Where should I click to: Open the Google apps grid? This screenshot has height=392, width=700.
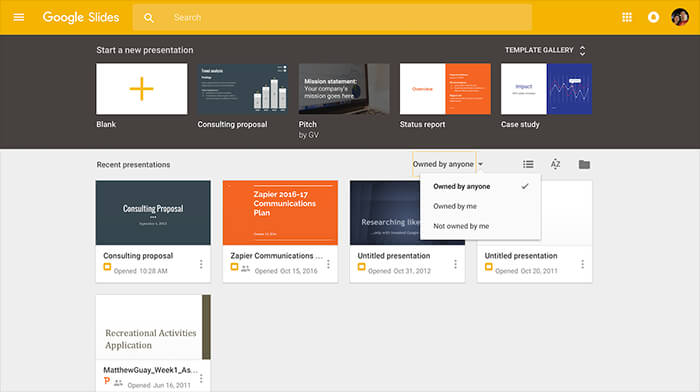point(627,17)
